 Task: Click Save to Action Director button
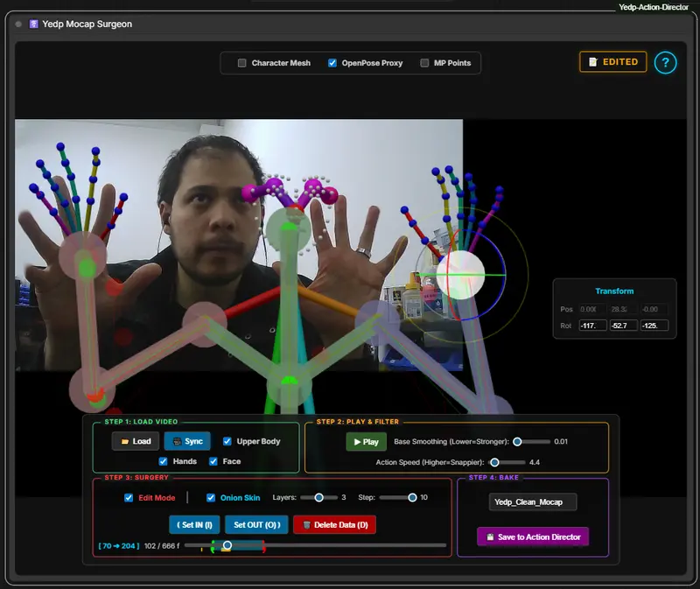point(533,536)
